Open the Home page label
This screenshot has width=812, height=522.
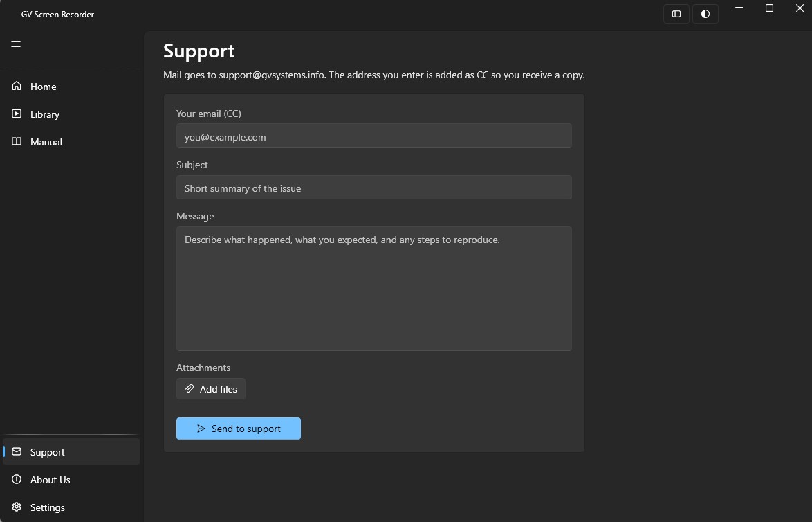[43, 87]
